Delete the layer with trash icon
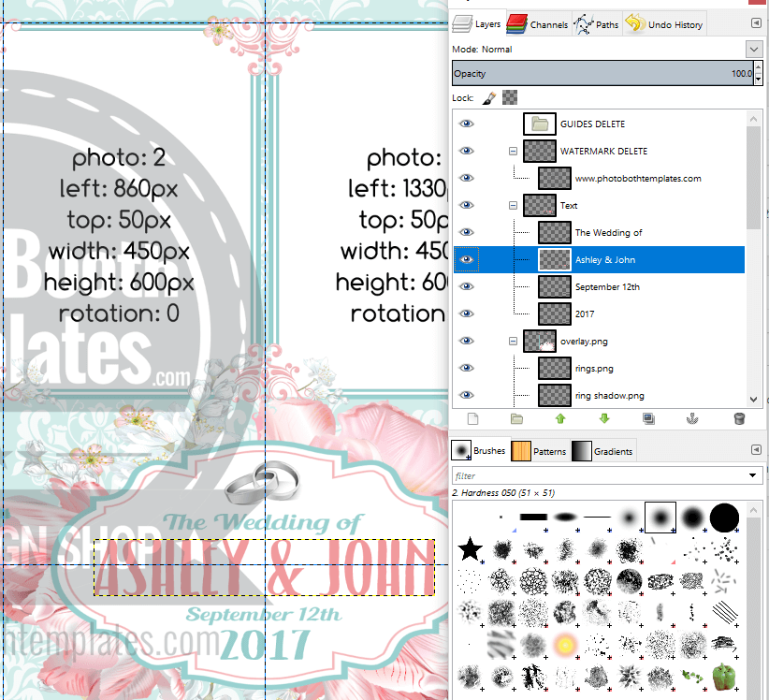Viewport: 769px width, 700px height. [x=739, y=418]
